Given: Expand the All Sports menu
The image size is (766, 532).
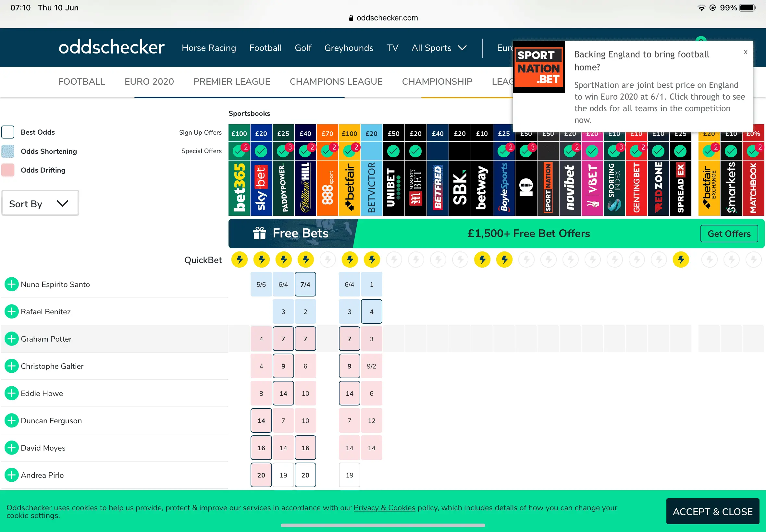Looking at the screenshot, I should pyautogui.click(x=439, y=48).
